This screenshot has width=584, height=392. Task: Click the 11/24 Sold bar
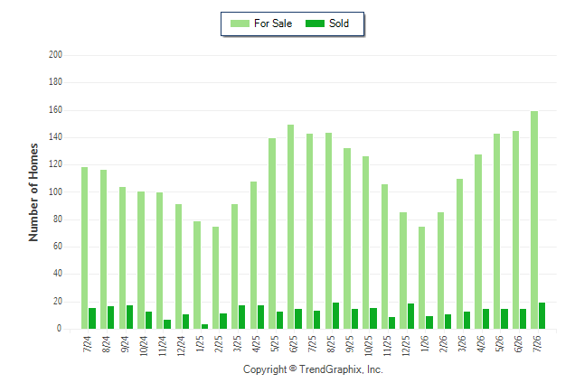coord(167,324)
